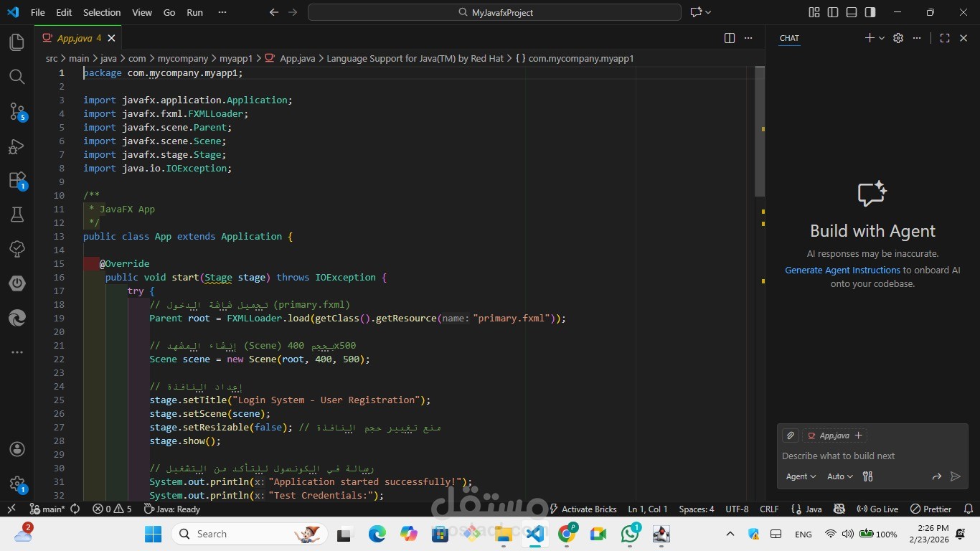Select the App.java editor tab
The height and width of the screenshot is (551, 980).
(x=75, y=38)
